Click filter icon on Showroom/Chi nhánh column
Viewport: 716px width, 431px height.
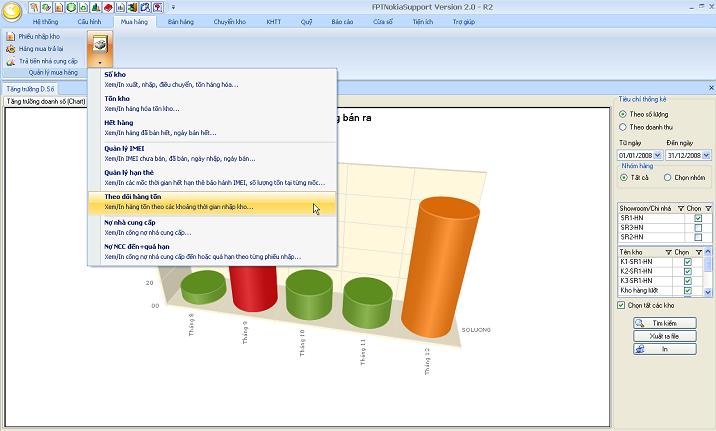pos(681,208)
